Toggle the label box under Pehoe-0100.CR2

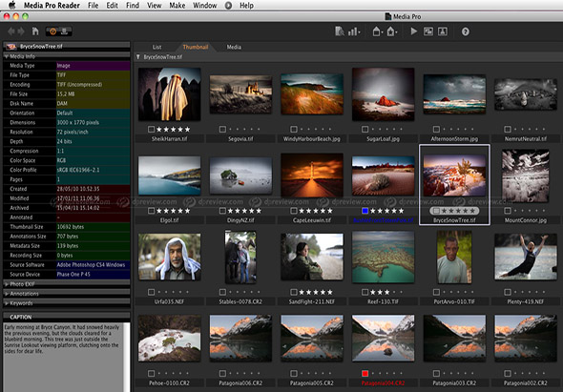151,374
